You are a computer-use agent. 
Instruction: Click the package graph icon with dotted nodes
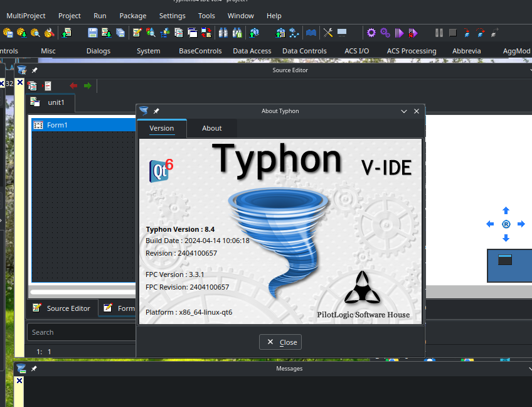(x=294, y=33)
